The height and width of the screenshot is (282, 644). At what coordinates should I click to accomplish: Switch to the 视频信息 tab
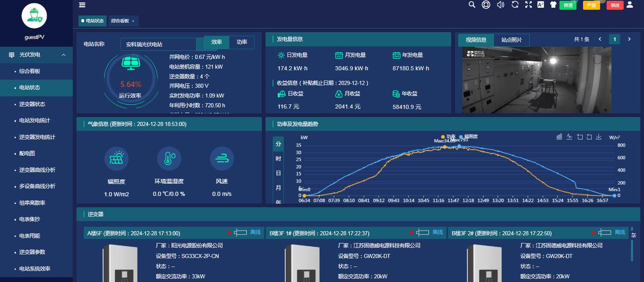coord(476,40)
